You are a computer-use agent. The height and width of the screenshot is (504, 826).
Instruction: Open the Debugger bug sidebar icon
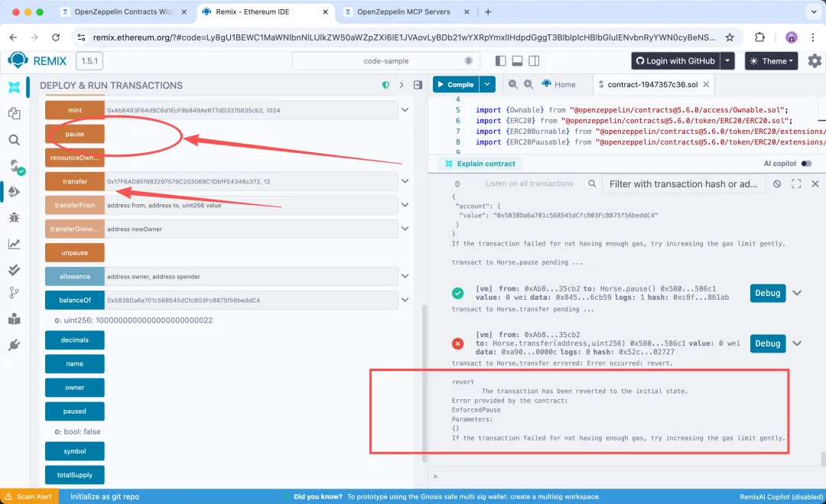tap(15, 217)
